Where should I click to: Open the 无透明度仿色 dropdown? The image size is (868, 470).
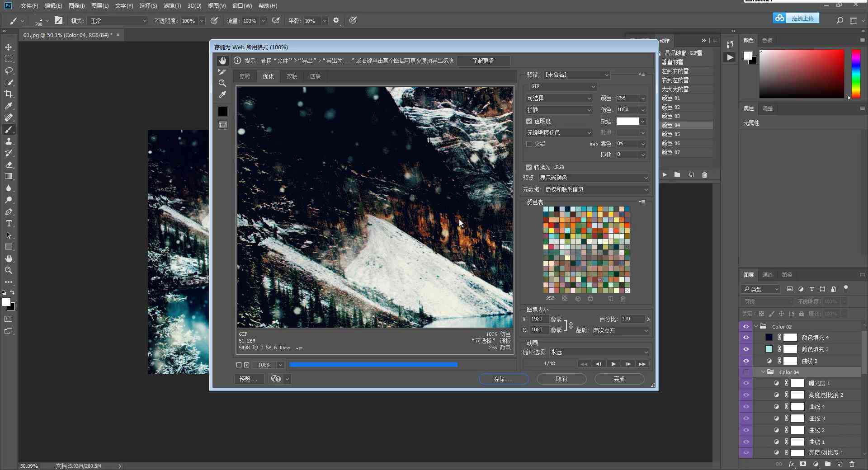[559, 132]
